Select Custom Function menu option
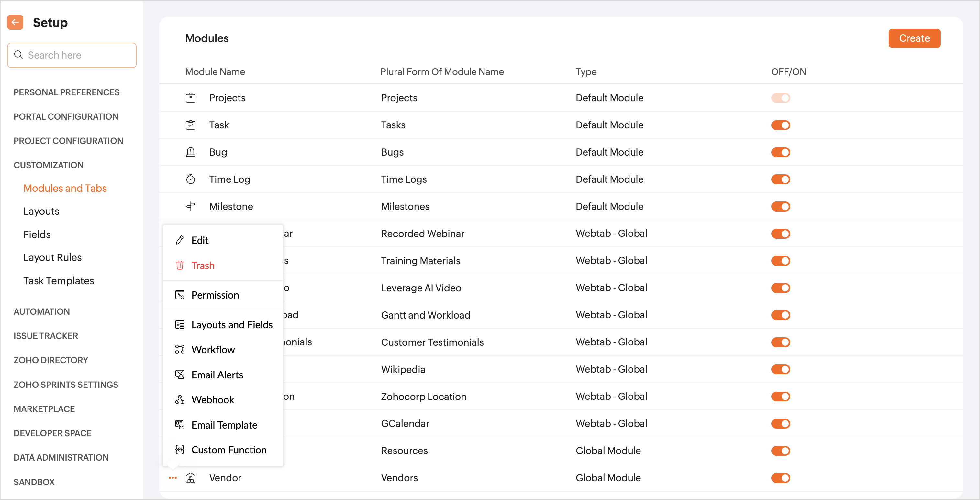The image size is (980, 500). click(x=228, y=450)
